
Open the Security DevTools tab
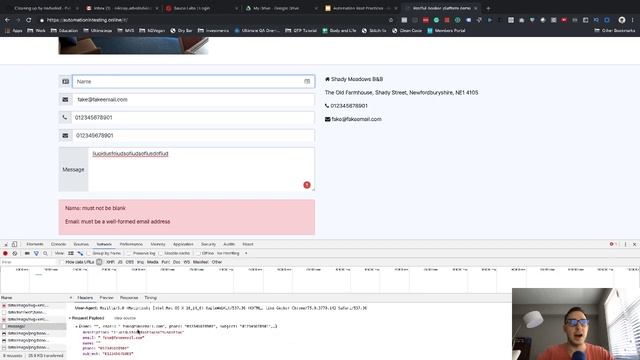[208, 244]
